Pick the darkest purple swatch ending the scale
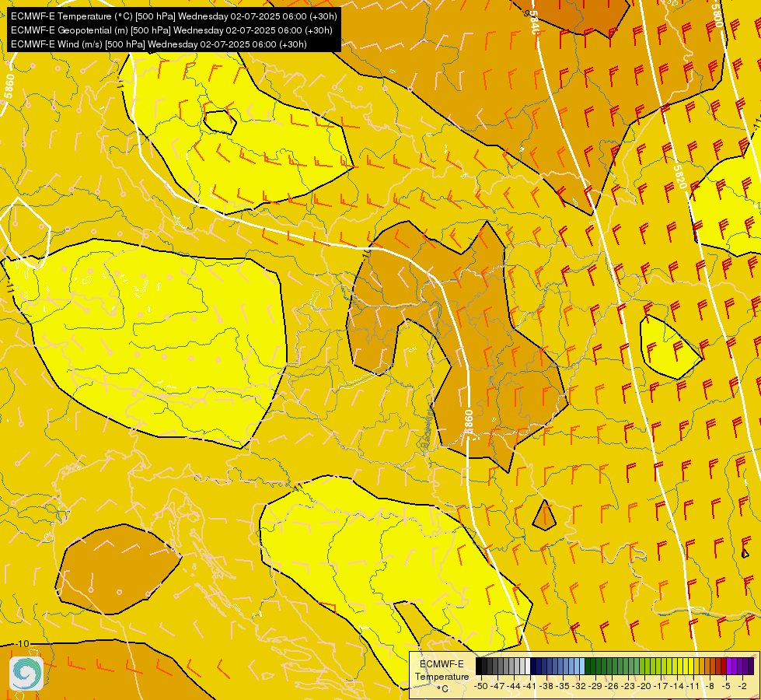Image resolution: width=761 pixels, height=700 pixels. point(751,666)
